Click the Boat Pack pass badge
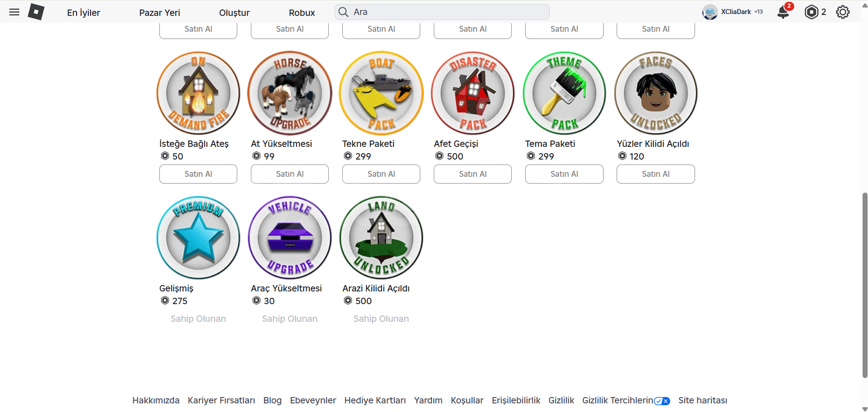 [381, 93]
